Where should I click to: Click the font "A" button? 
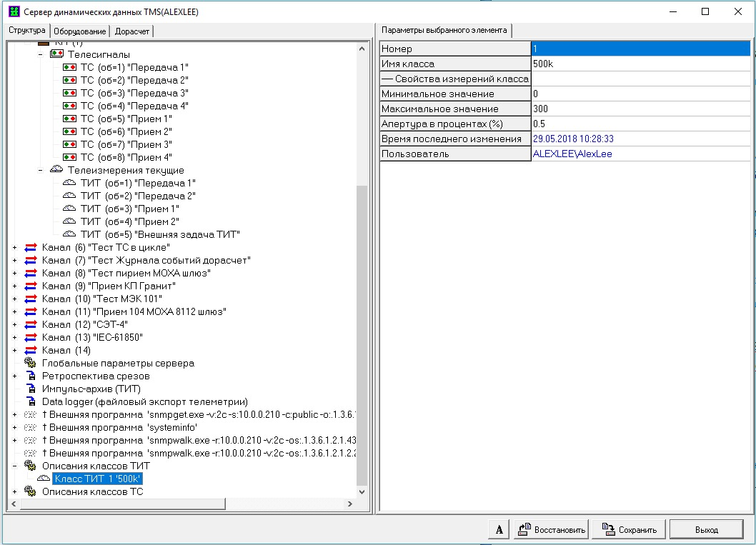point(499,529)
